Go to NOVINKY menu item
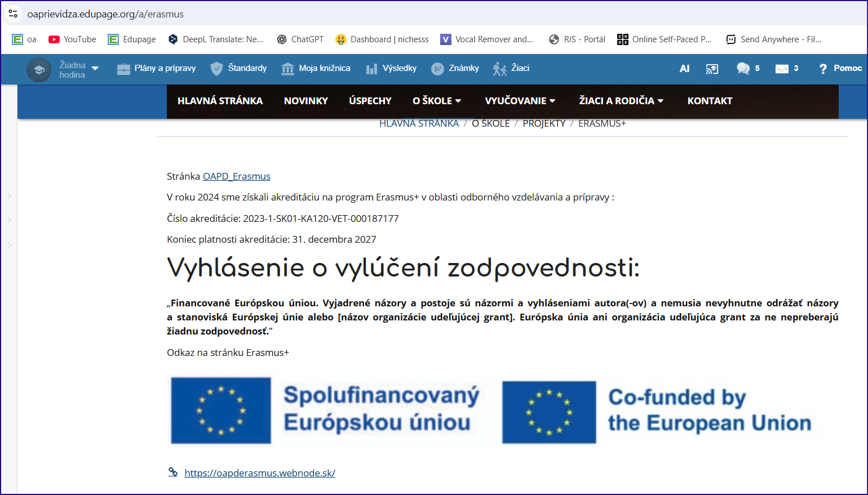The height and width of the screenshot is (495, 868). (305, 101)
